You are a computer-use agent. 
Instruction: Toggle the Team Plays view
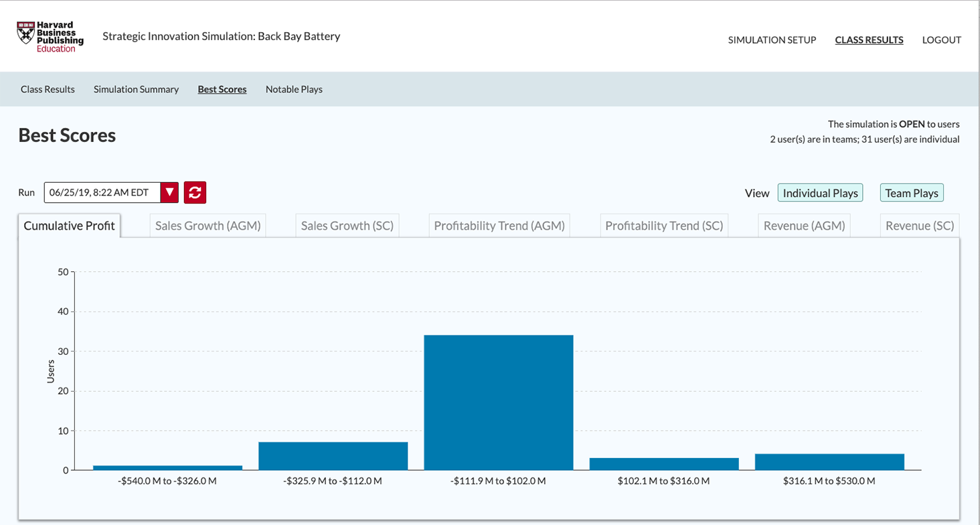coord(912,192)
